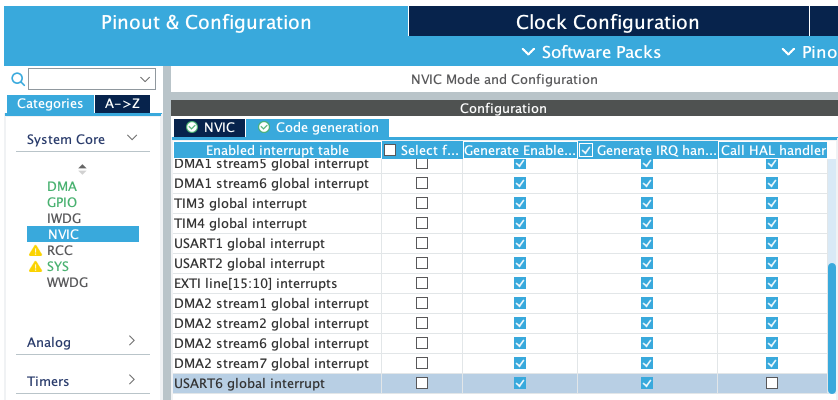Image resolution: width=838 pixels, height=400 pixels.
Task: Click the RCC warning triangle icon
Action: [35, 251]
